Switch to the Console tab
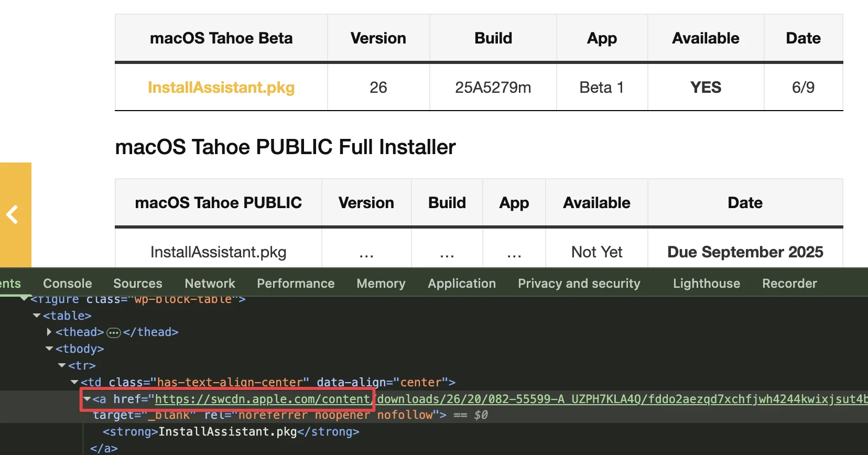 68,284
